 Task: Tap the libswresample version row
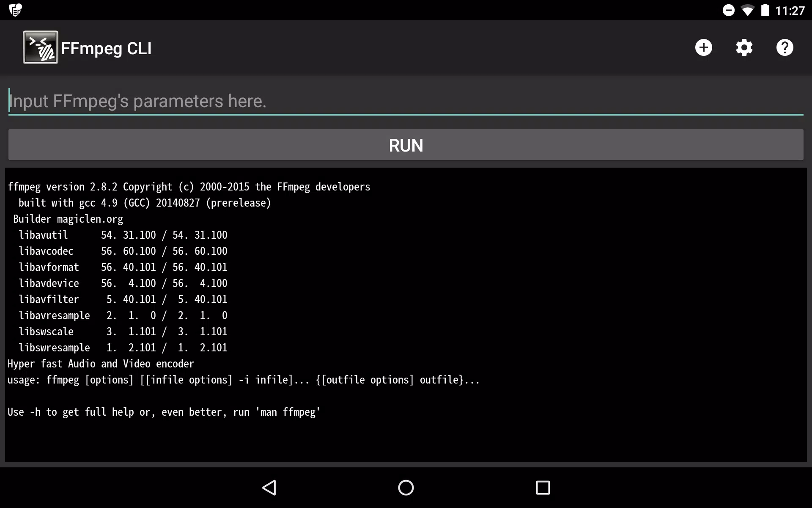tap(123, 348)
